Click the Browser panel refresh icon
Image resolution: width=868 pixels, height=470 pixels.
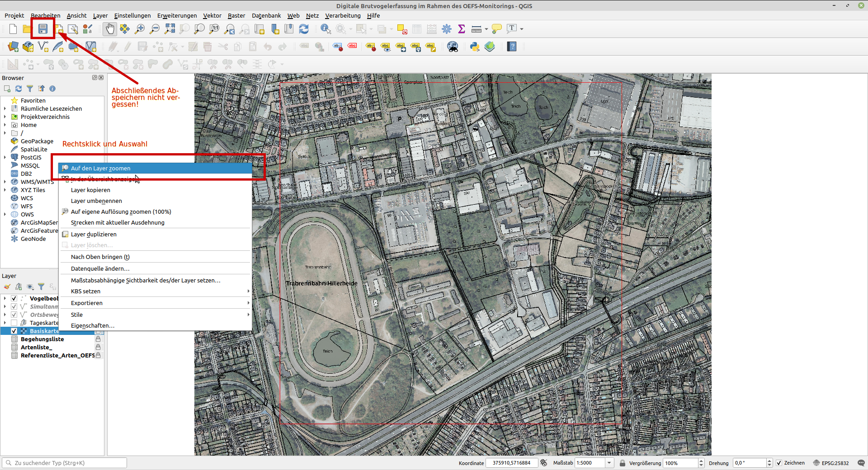(19, 89)
